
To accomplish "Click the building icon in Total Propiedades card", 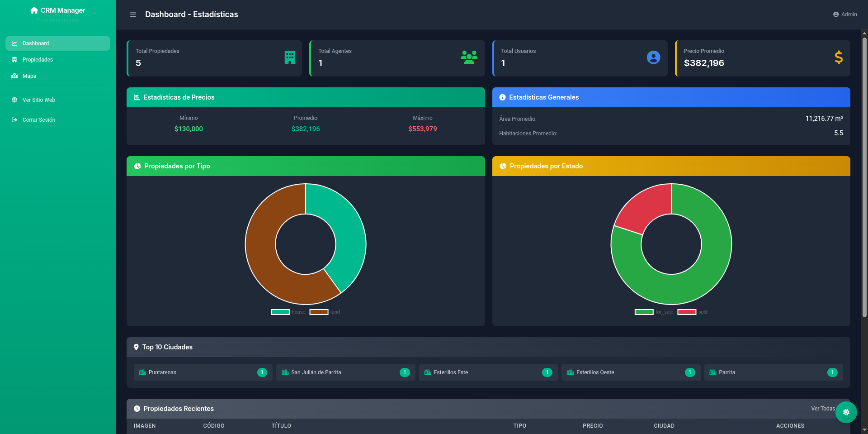I will tap(290, 57).
